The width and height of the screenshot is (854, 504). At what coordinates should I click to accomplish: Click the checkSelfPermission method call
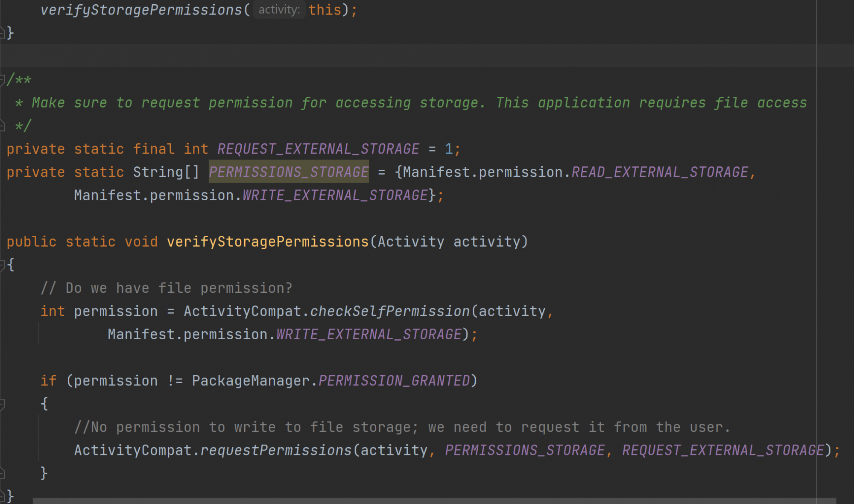pyautogui.click(x=390, y=311)
